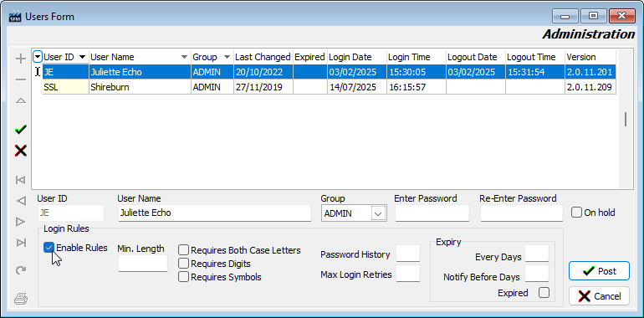
Task: Click the Post button
Action: (x=599, y=271)
